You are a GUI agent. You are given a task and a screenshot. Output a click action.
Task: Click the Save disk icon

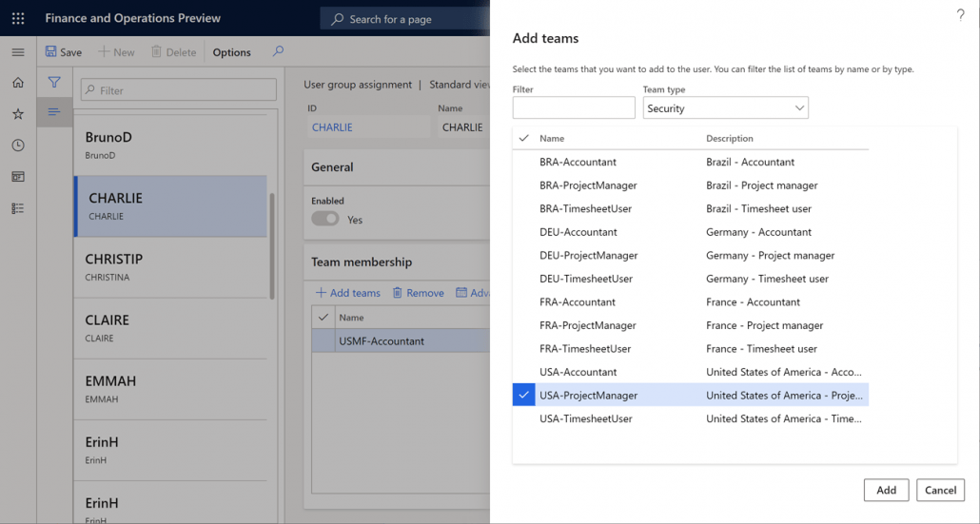point(51,52)
